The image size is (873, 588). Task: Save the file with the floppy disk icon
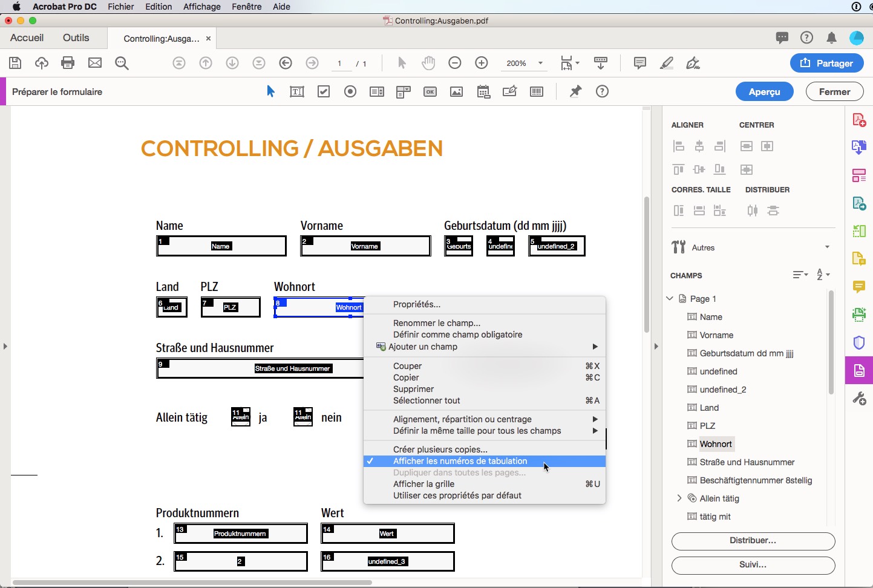point(15,63)
